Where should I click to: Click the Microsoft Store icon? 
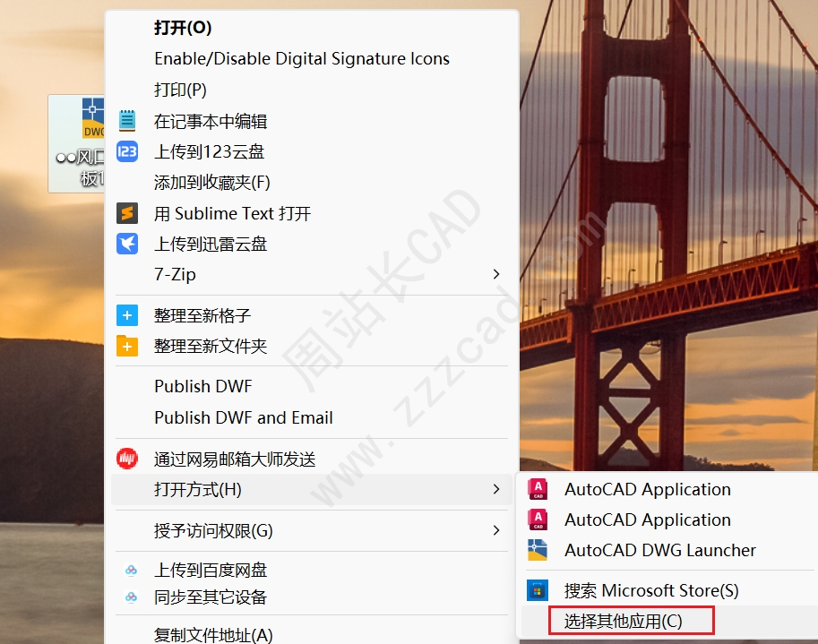538,590
